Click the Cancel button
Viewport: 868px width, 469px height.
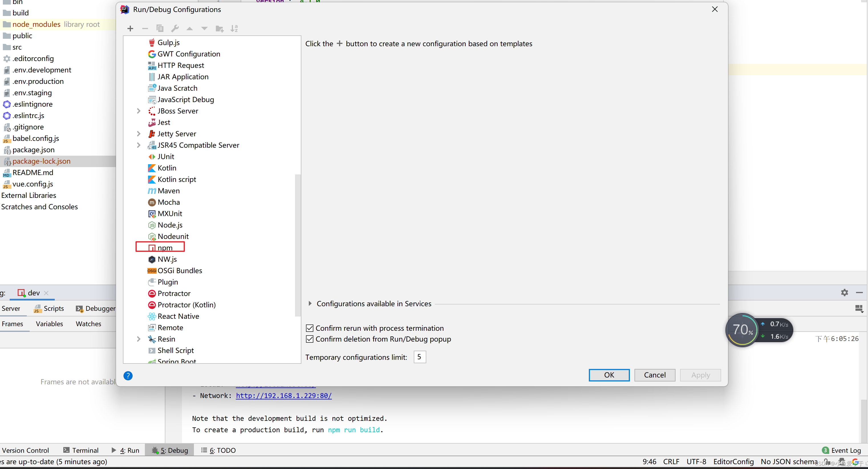coord(654,375)
